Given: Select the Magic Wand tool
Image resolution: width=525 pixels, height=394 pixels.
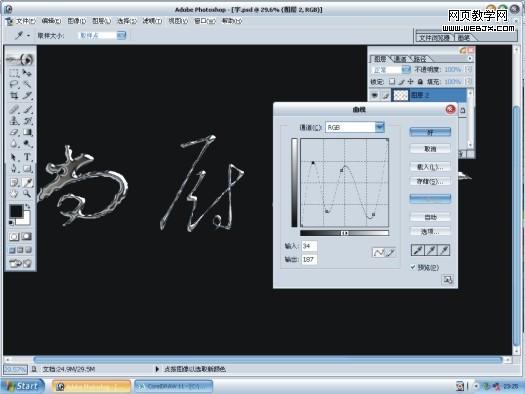Looking at the screenshot, I should [x=27, y=84].
